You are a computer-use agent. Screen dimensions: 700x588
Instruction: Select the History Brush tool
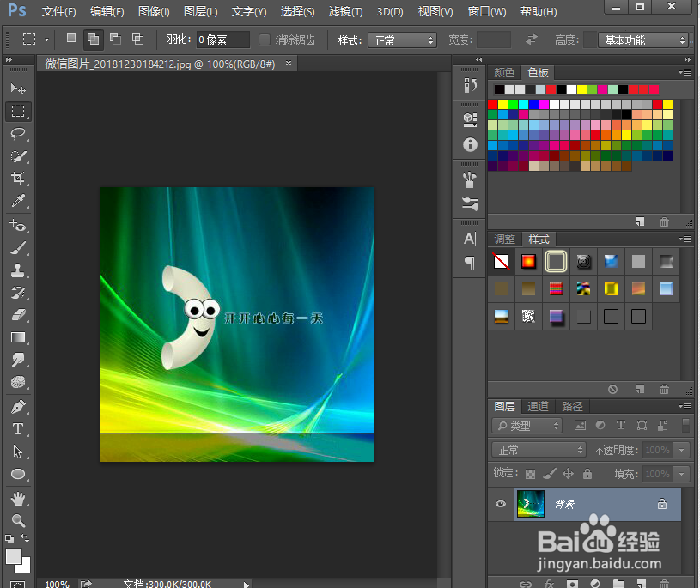(18, 293)
